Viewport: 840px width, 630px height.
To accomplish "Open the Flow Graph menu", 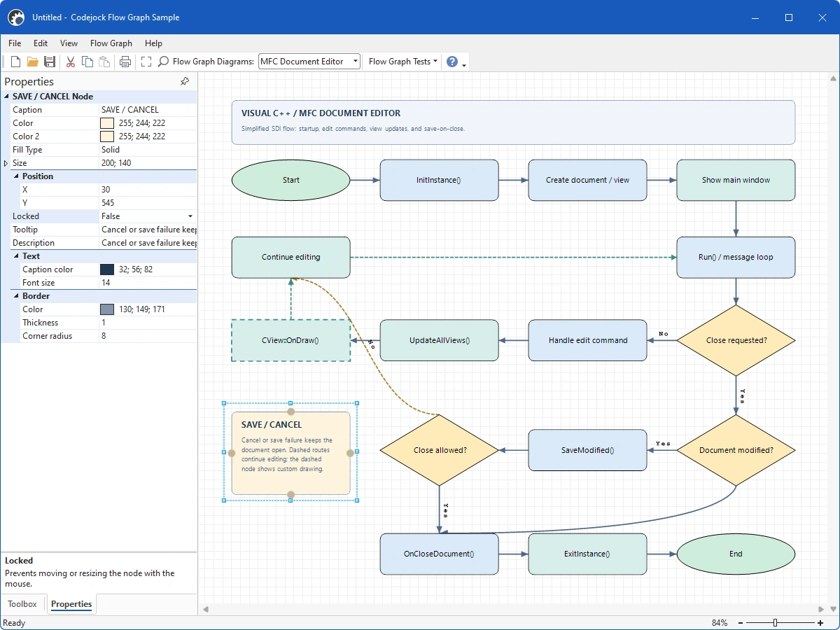I will [111, 43].
